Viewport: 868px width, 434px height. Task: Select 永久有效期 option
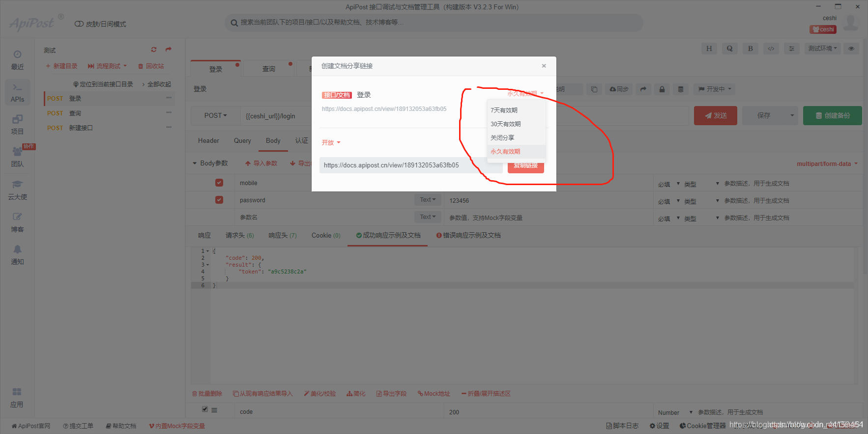click(516, 151)
